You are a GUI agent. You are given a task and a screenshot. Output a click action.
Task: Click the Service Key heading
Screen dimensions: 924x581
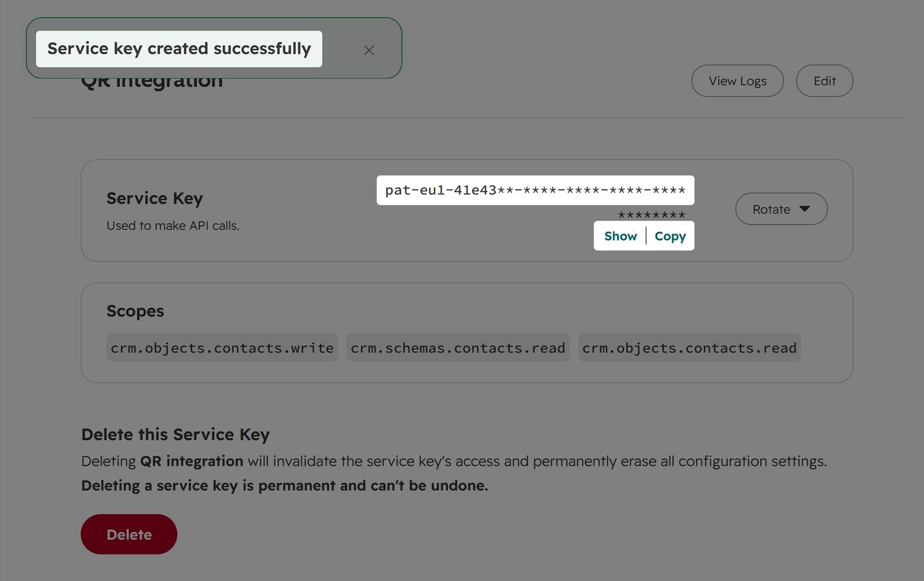(155, 198)
